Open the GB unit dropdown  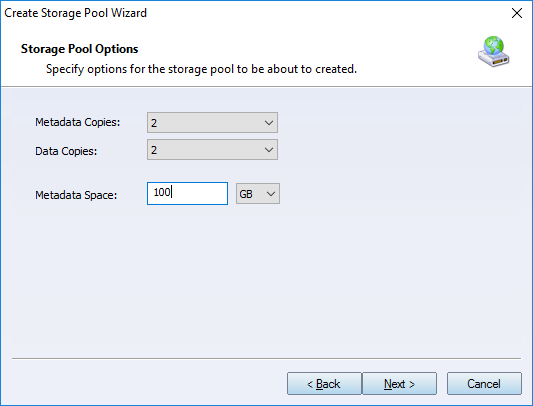point(258,193)
